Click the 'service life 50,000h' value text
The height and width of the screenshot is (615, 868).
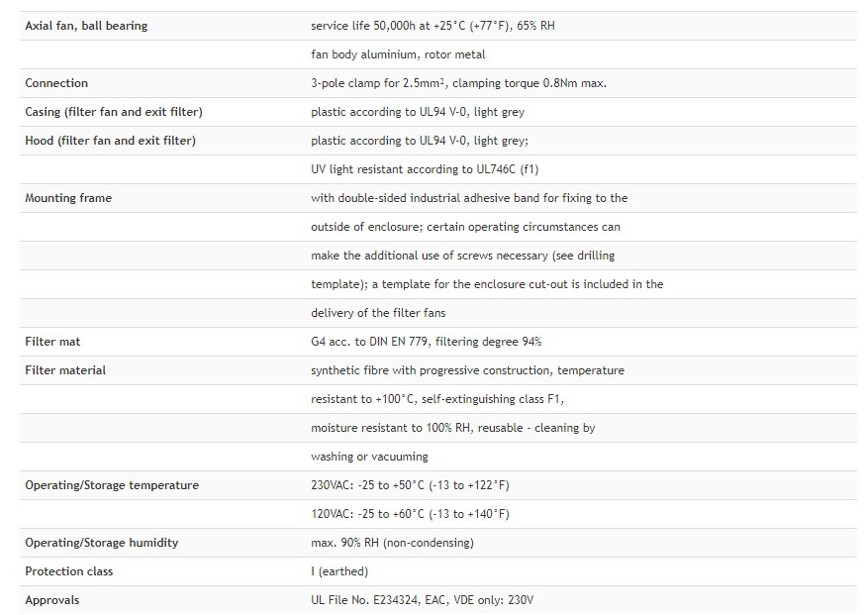click(x=362, y=26)
